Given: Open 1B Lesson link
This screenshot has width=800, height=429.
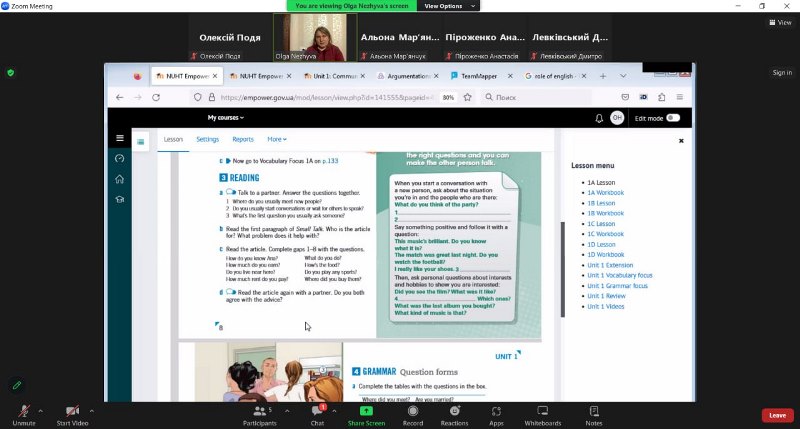Looking at the screenshot, I should 601,203.
